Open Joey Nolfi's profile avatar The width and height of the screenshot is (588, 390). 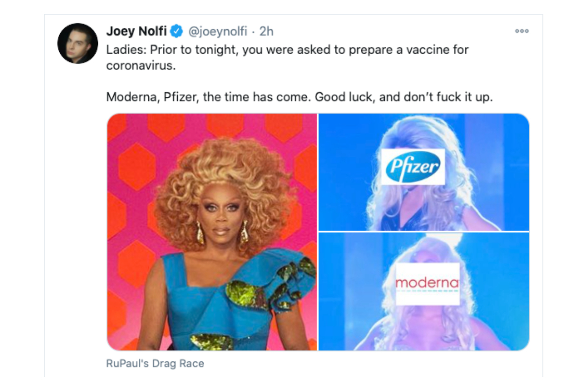click(x=78, y=43)
